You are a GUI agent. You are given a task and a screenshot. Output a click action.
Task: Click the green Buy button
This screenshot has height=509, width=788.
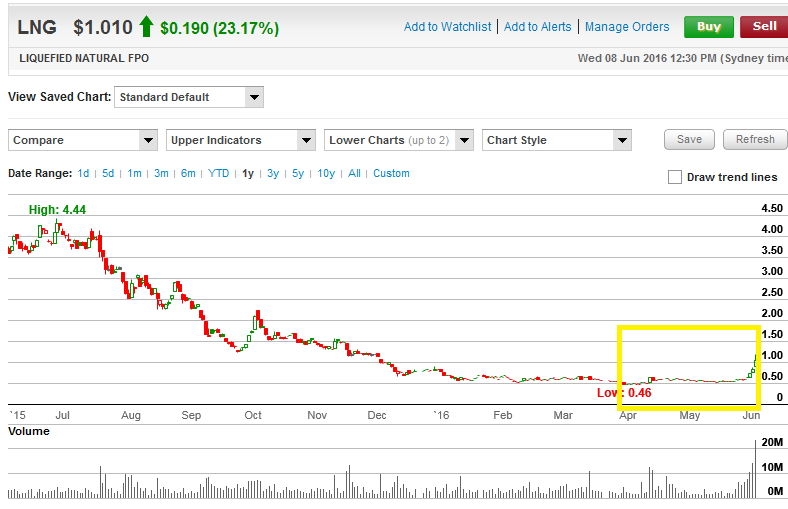[x=709, y=27]
